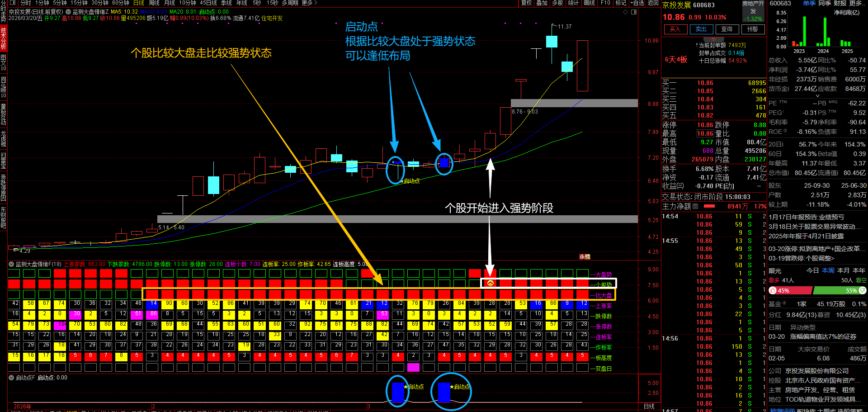
Task: Open 分时走势 sidebar tab
Action: (4, 12)
